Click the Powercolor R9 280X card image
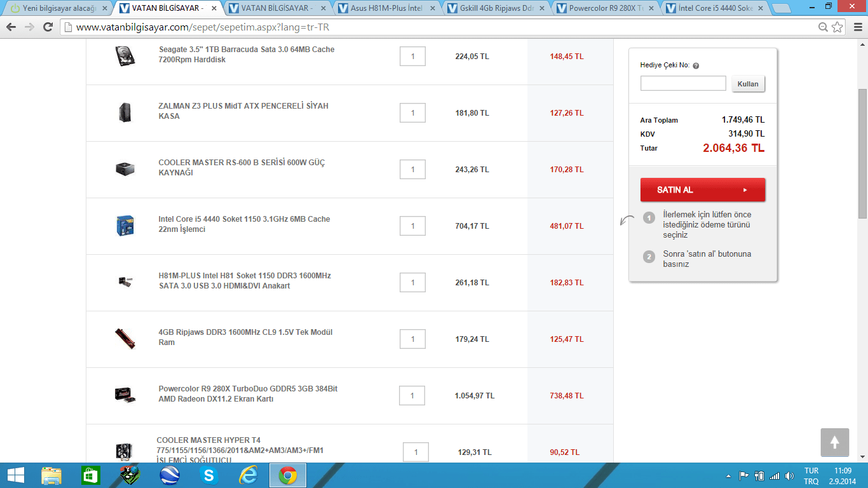The width and height of the screenshot is (868, 488). (125, 395)
